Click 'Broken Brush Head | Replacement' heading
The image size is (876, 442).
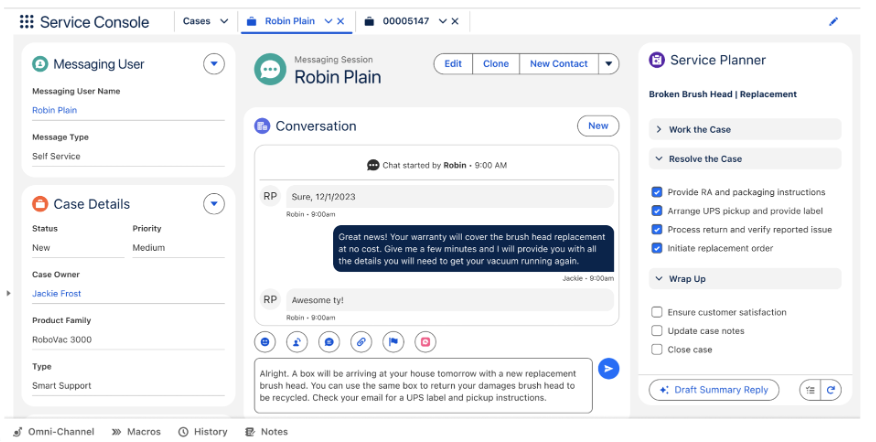(723, 94)
